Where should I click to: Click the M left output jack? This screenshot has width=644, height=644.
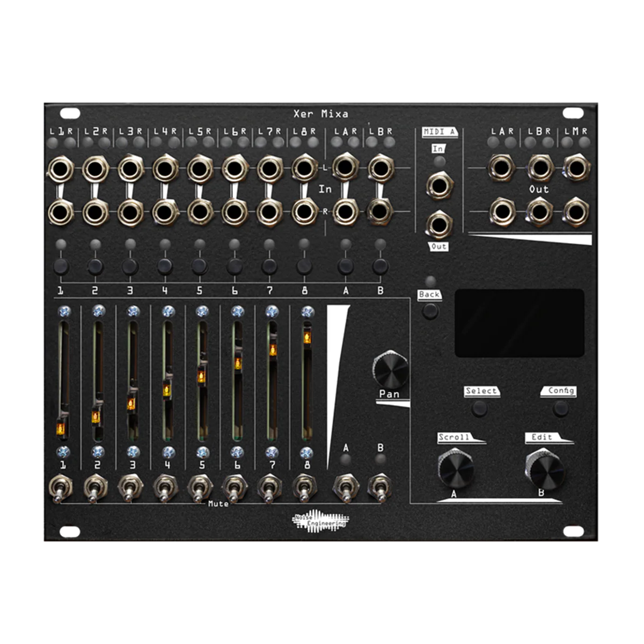click(576, 167)
